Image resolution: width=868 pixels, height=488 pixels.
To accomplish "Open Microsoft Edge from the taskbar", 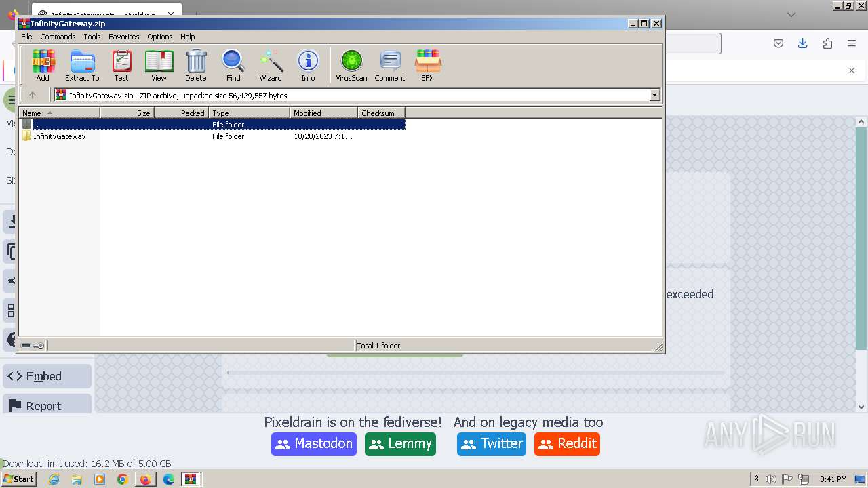I will 169,479.
